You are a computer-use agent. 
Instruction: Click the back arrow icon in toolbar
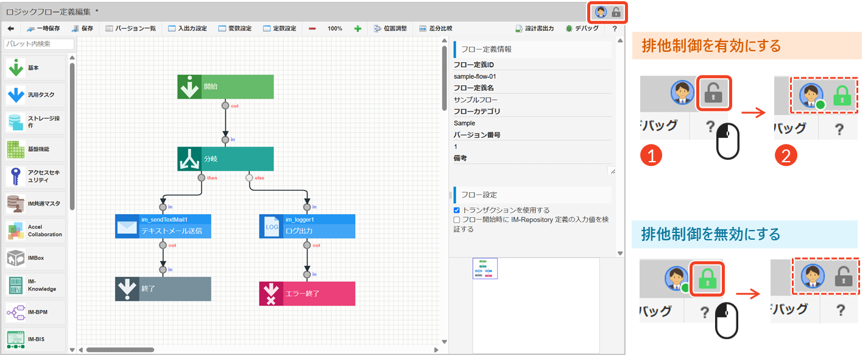[10, 29]
